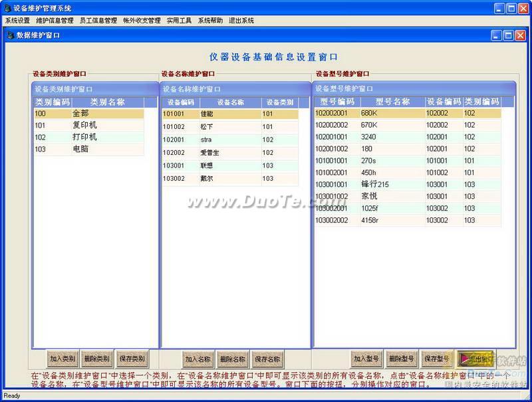Select model row 1025f
The width and height of the screenshot is (532, 402).
408,208
